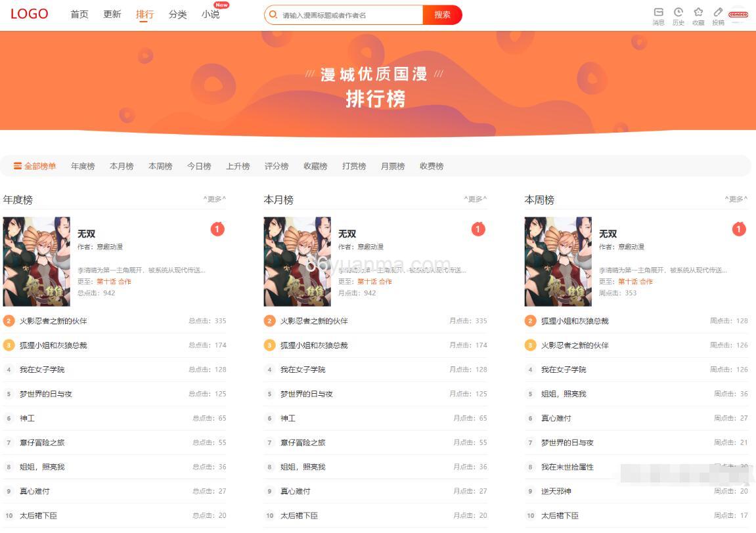756x533 pixels.
Task: Click the LOGO in the header
Action: point(30,14)
